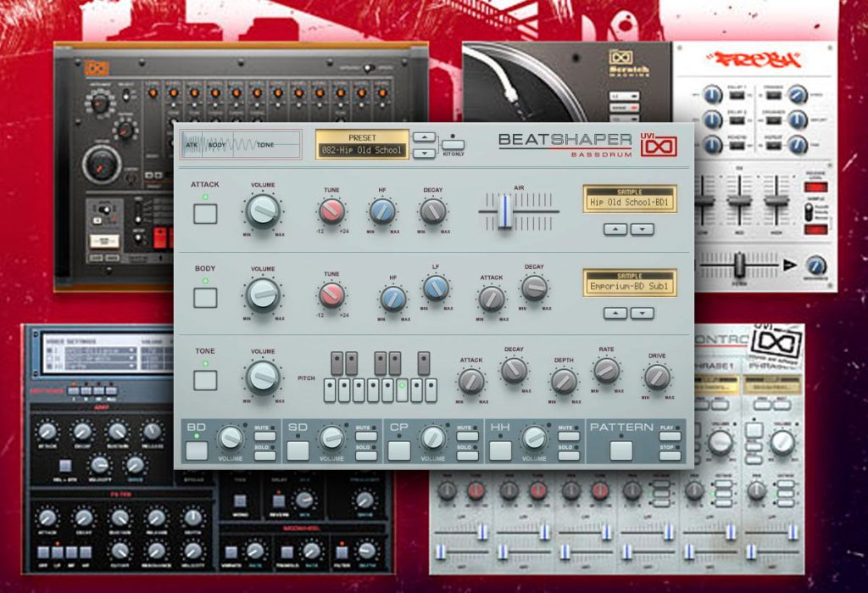Screen dimensions: 868x593
Task: Switch to the SD drum tab pad
Action: click(x=298, y=451)
